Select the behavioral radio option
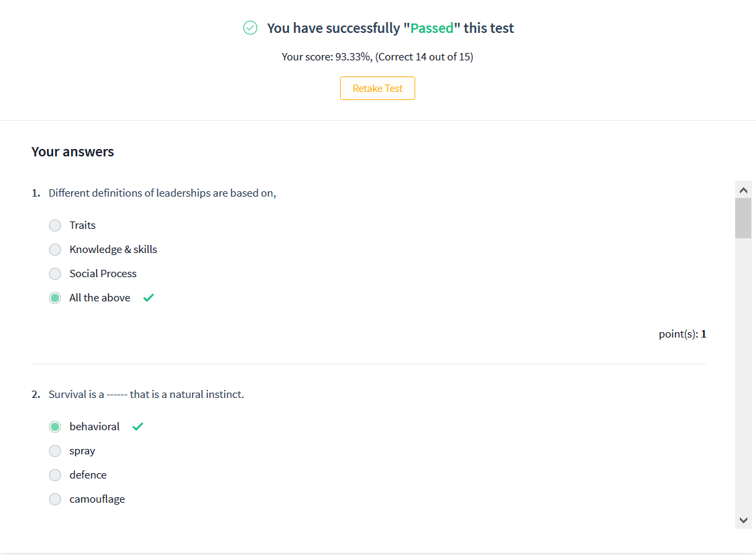Image resolution: width=756 pixels, height=555 pixels. pos(55,427)
